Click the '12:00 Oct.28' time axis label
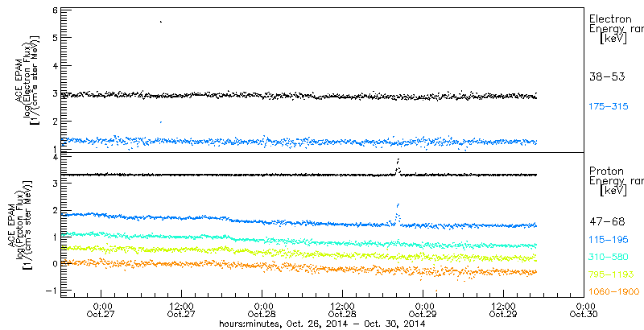The image size is (644, 330). point(343,310)
